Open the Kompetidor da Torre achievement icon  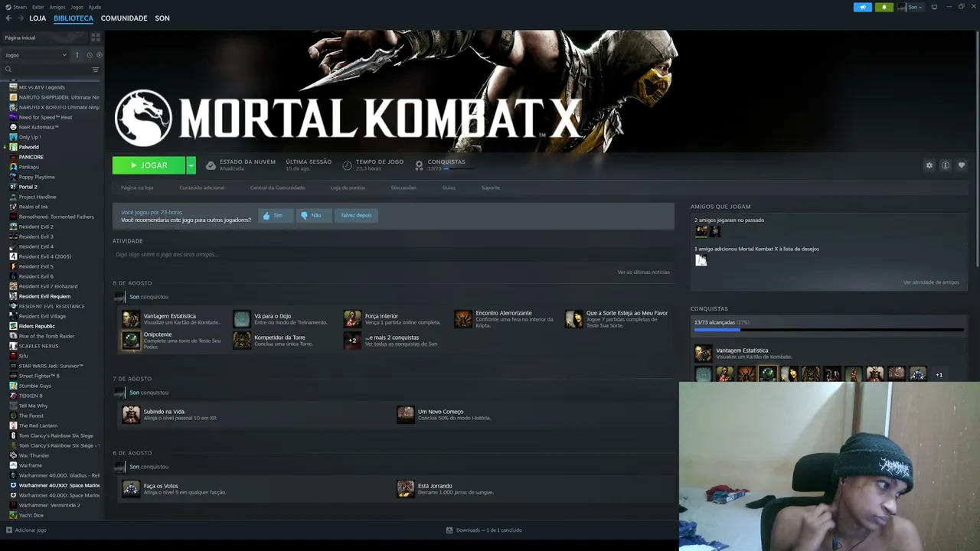pos(242,341)
